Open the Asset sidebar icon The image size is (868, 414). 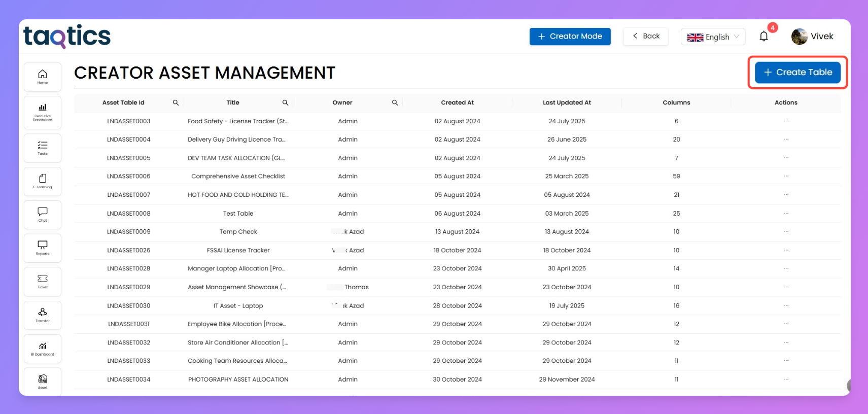[x=43, y=382]
